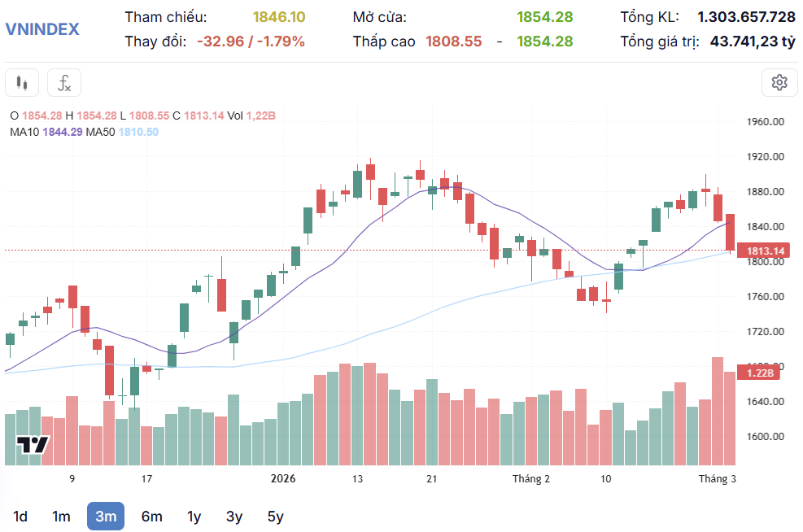
Task: Select the 1d timeframe
Action: tap(21, 516)
